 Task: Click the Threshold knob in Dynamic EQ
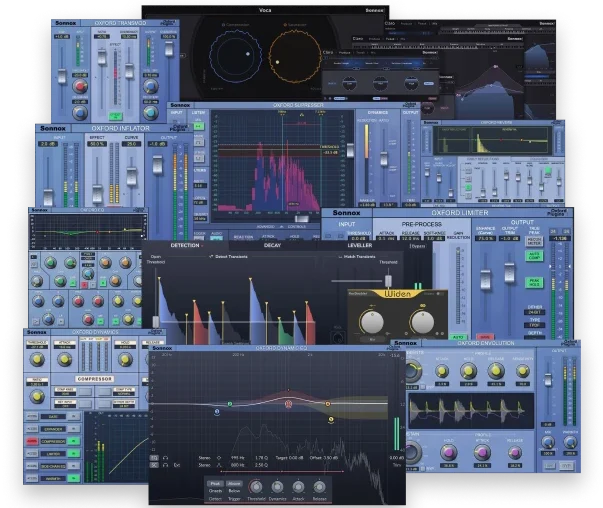[256, 487]
